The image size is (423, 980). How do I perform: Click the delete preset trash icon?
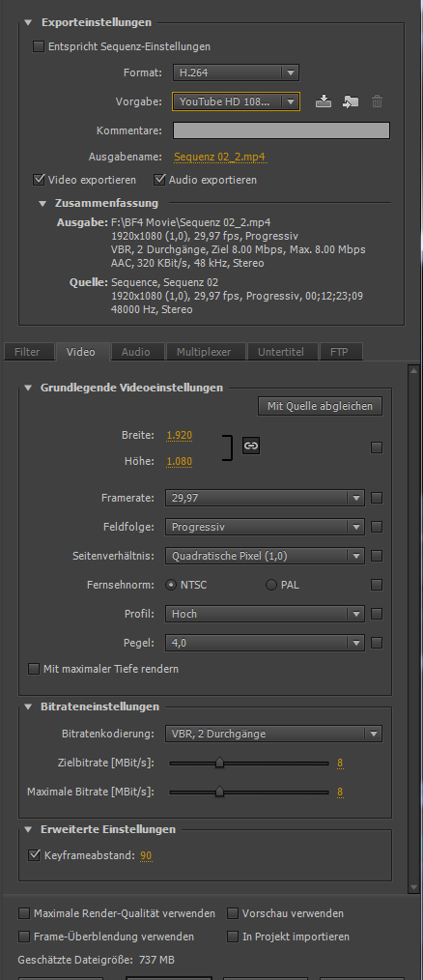coord(378,101)
